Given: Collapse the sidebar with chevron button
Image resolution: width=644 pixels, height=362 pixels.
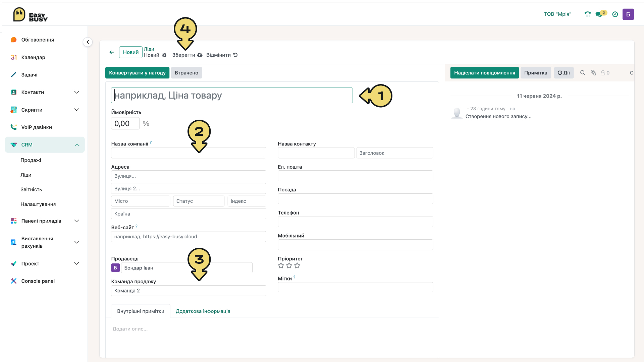Looking at the screenshot, I should pyautogui.click(x=88, y=42).
